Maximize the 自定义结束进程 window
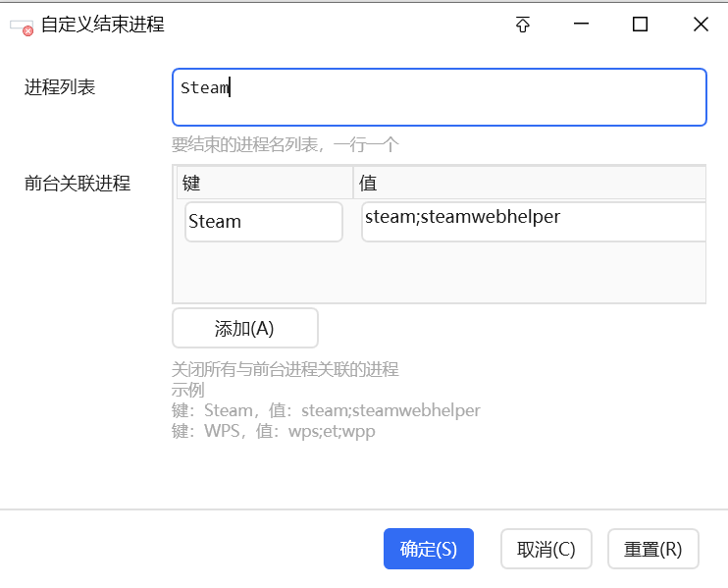 (x=641, y=25)
